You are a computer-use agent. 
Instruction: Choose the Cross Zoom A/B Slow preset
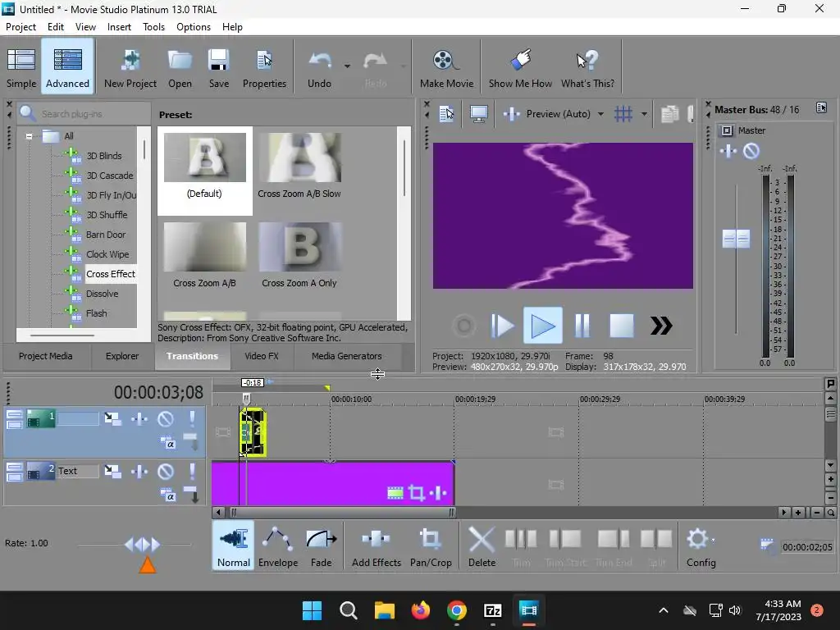299,166
